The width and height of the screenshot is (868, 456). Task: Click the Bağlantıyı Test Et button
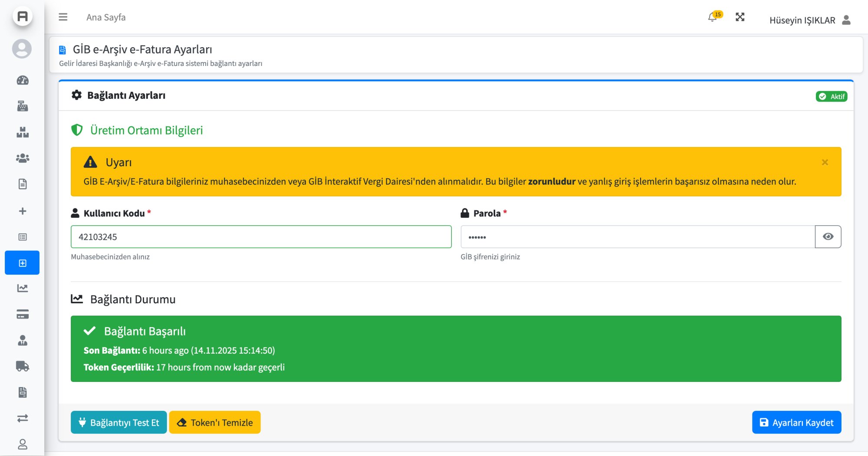[118, 422]
